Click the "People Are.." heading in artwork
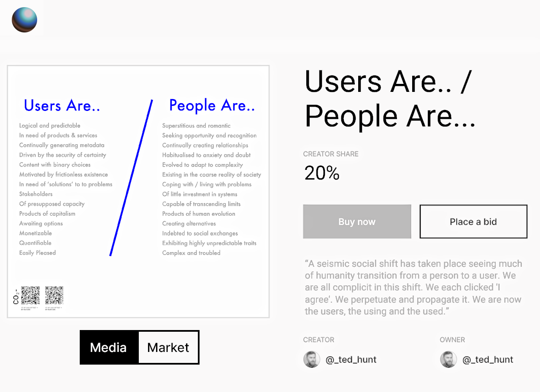Image resolution: width=540 pixels, height=392 pixels. click(212, 105)
